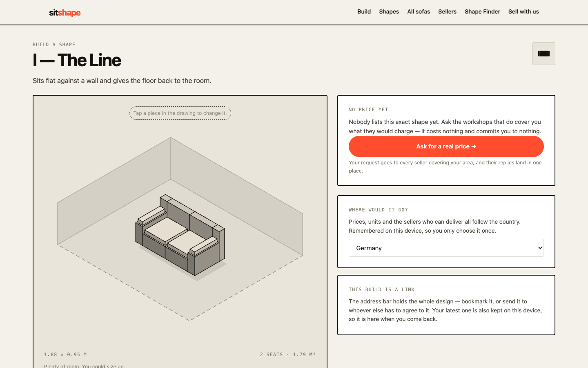588x368 pixels.
Task: Click the heading 'I — The Line'
Action: tap(77, 60)
